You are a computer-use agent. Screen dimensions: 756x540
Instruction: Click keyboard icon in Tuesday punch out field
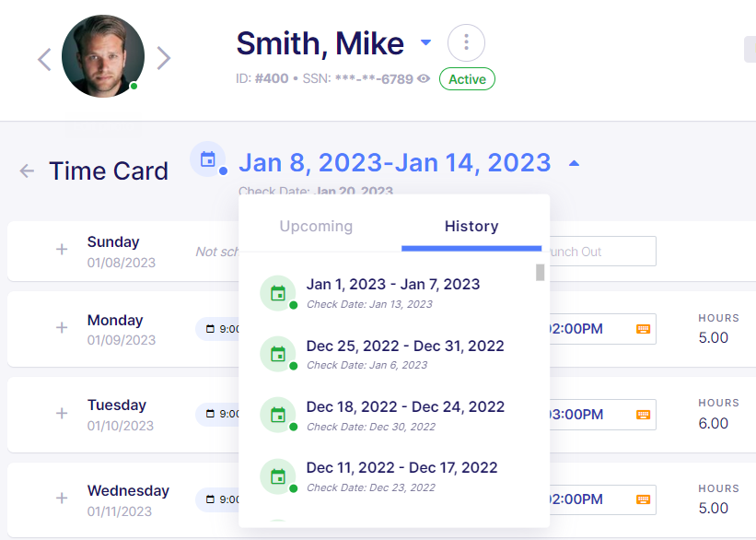coord(643,415)
